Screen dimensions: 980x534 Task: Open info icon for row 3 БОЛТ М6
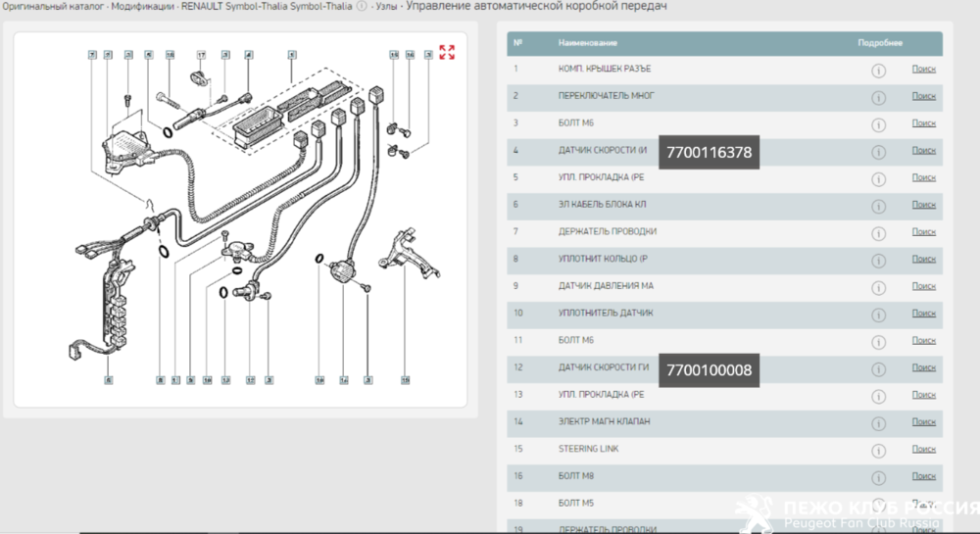878,124
